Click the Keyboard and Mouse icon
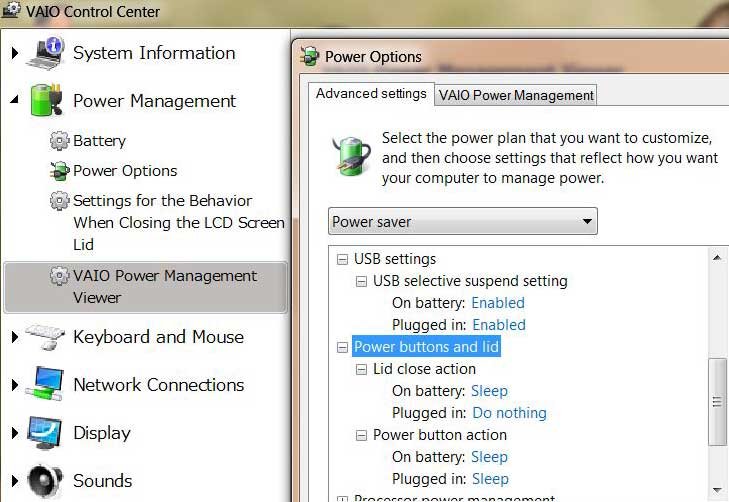 (x=45, y=337)
